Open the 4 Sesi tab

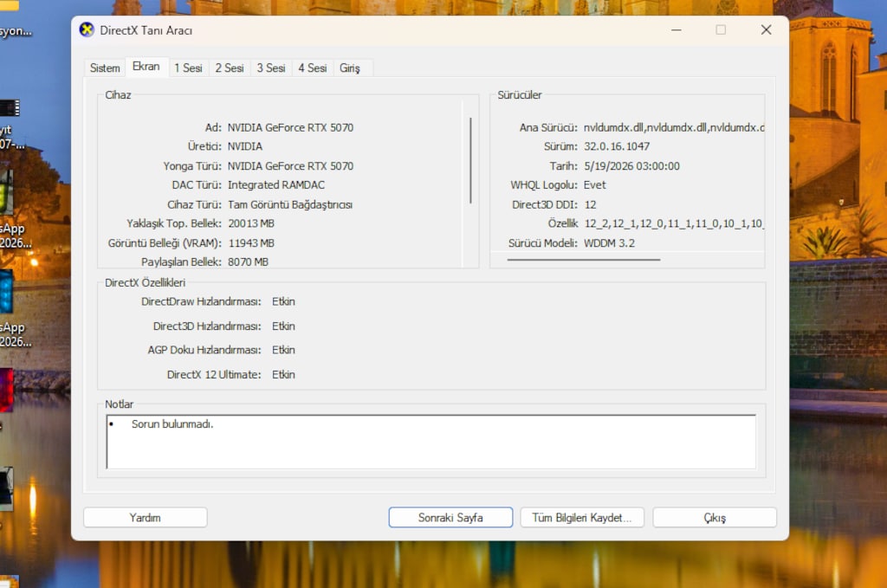coord(312,68)
